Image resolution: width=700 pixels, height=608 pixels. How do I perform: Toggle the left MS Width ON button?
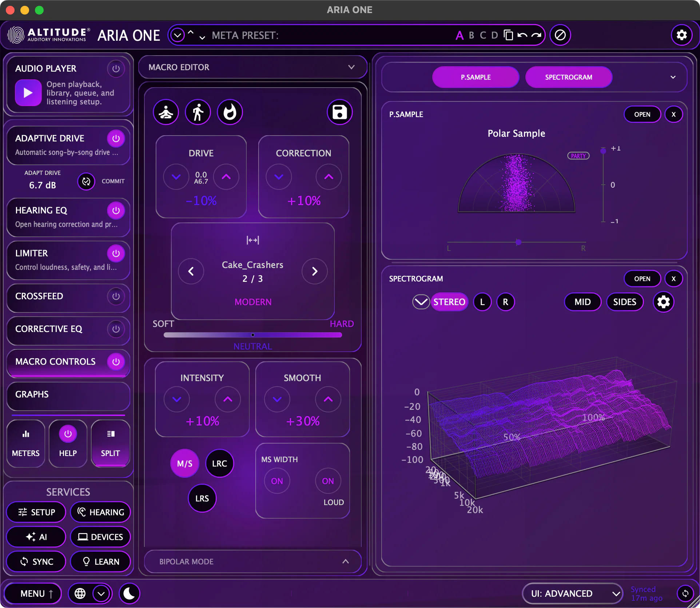(277, 481)
